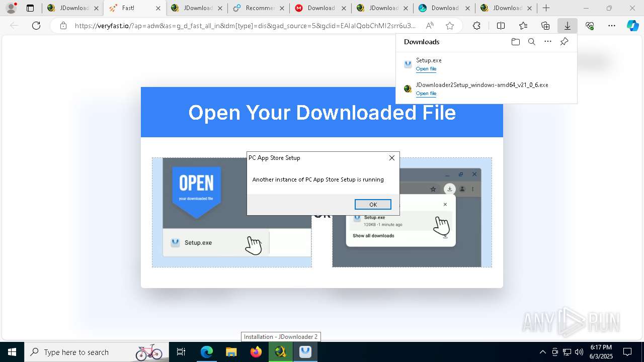Image resolution: width=644 pixels, height=362 pixels.
Task: Open notification center icon
Action: pyautogui.click(x=627, y=352)
